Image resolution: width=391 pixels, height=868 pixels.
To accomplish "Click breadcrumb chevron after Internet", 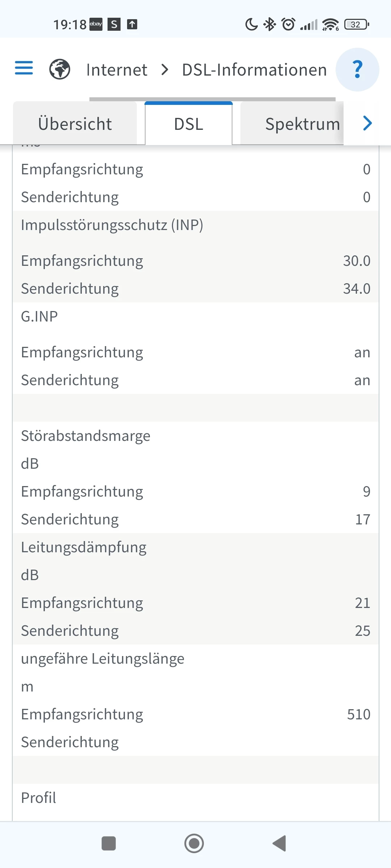I will [x=165, y=69].
